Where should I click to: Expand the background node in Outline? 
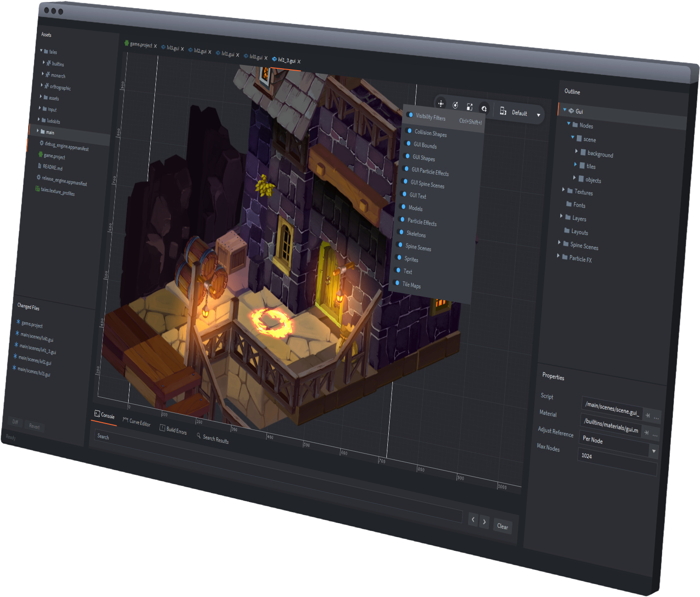[576, 151]
